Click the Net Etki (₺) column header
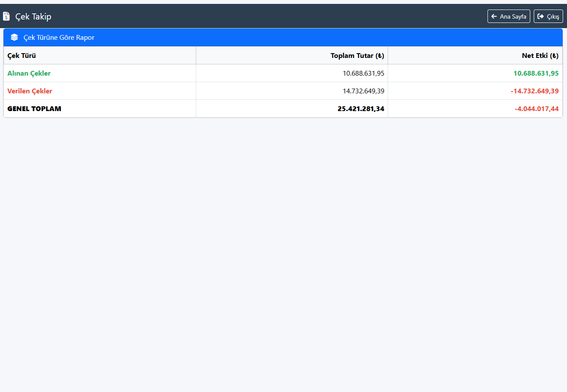The image size is (567, 392). pos(540,55)
